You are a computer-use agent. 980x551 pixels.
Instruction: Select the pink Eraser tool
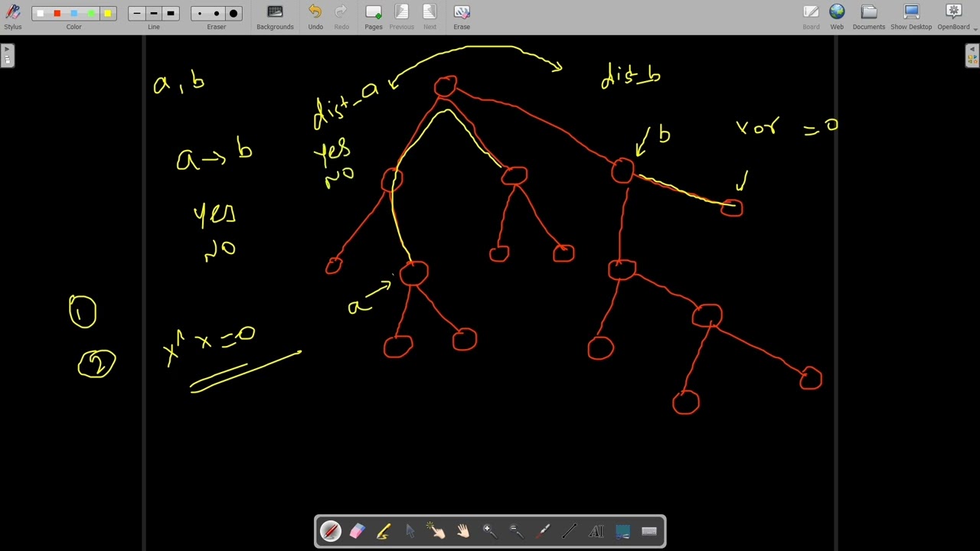(358, 531)
